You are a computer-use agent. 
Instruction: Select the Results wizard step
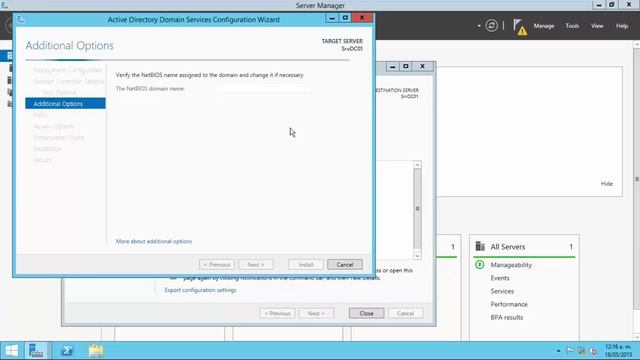(42, 160)
